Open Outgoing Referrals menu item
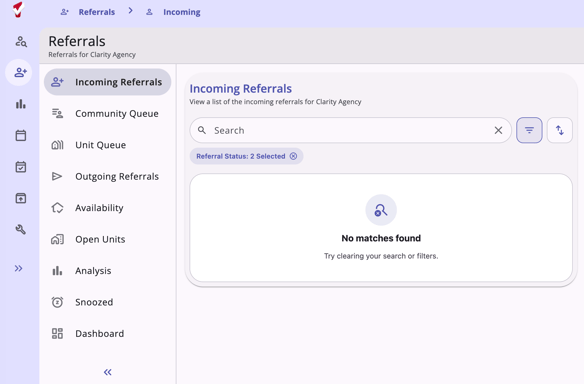Image resolution: width=584 pixels, height=384 pixels. [x=107, y=176]
